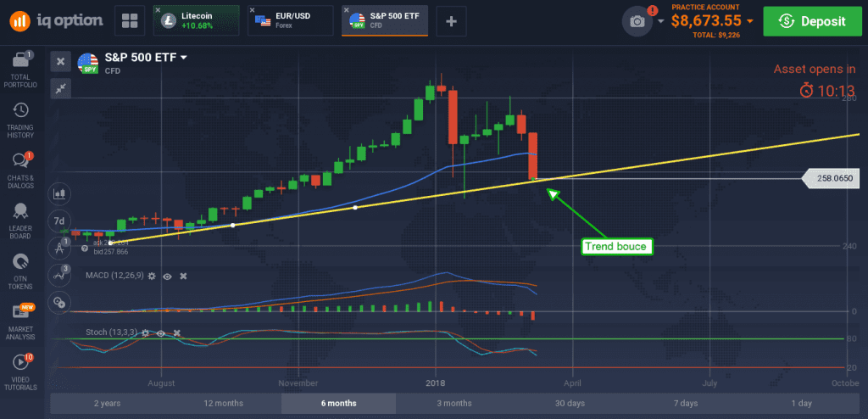868x419 pixels.
Task: Select the S&P 500 ETF CFD tab
Action: (385, 21)
